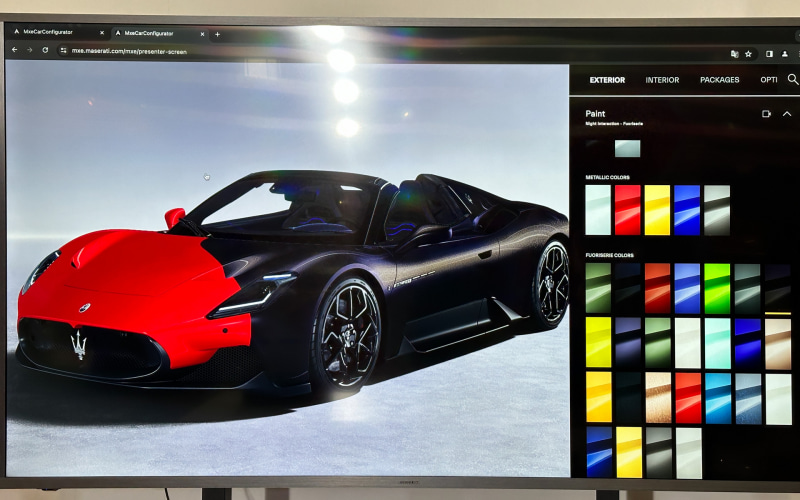Pick the lime green Fuoriserie swatch
Viewport: 800px width, 500px height.
[717, 288]
